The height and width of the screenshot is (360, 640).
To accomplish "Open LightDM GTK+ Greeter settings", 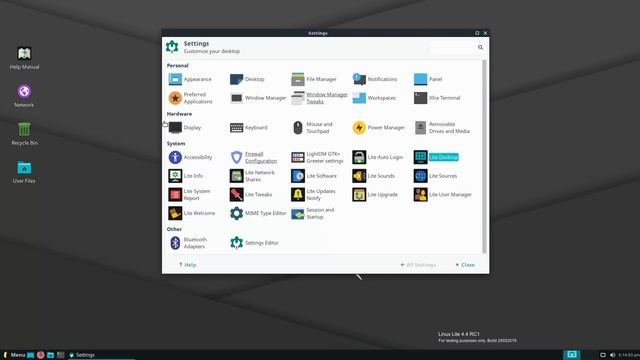I will pos(317,157).
